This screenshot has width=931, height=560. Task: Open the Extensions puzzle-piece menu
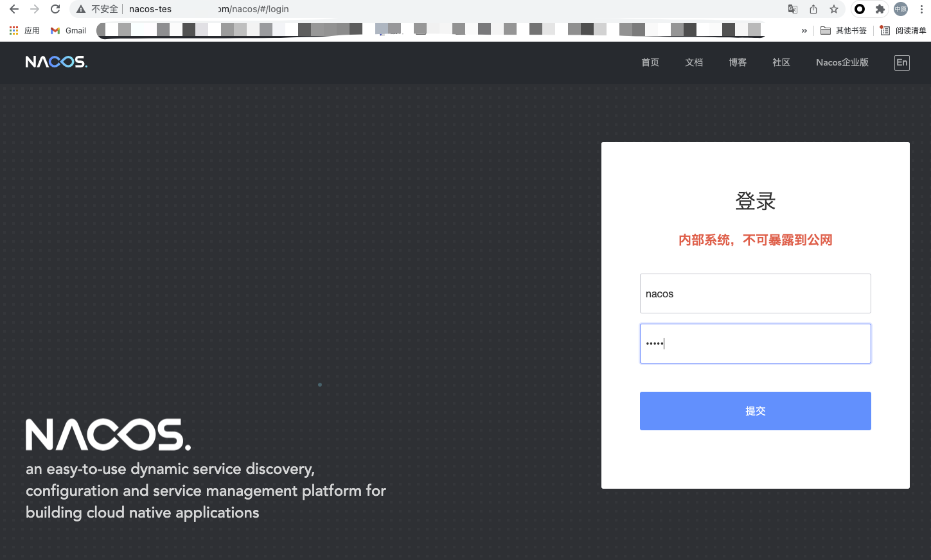[880, 9]
